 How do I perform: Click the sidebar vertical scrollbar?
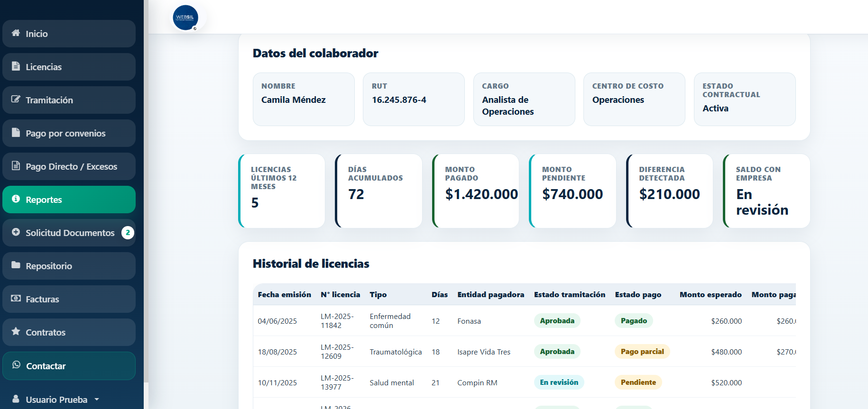pos(146,191)
